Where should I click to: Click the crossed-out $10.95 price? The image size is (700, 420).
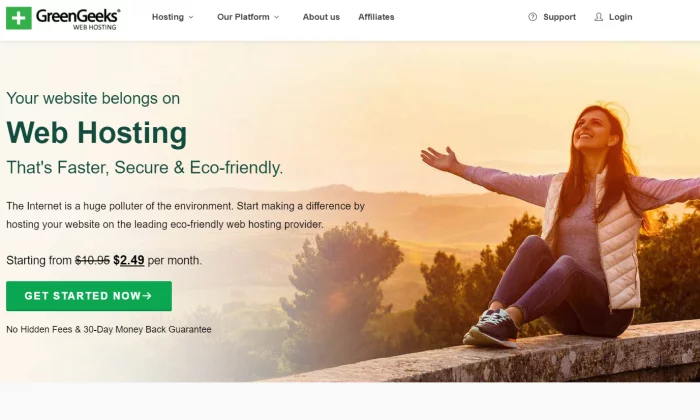point(92,260)
